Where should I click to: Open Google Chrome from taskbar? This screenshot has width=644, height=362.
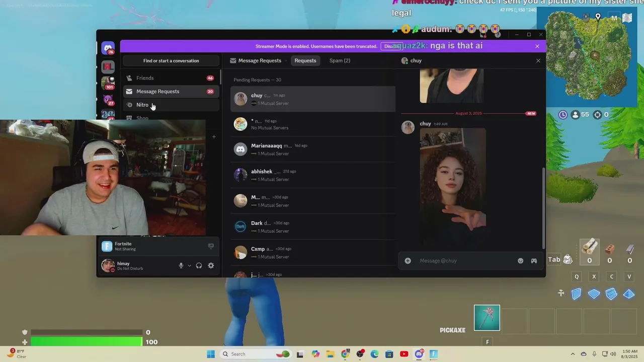pos(345,354)
